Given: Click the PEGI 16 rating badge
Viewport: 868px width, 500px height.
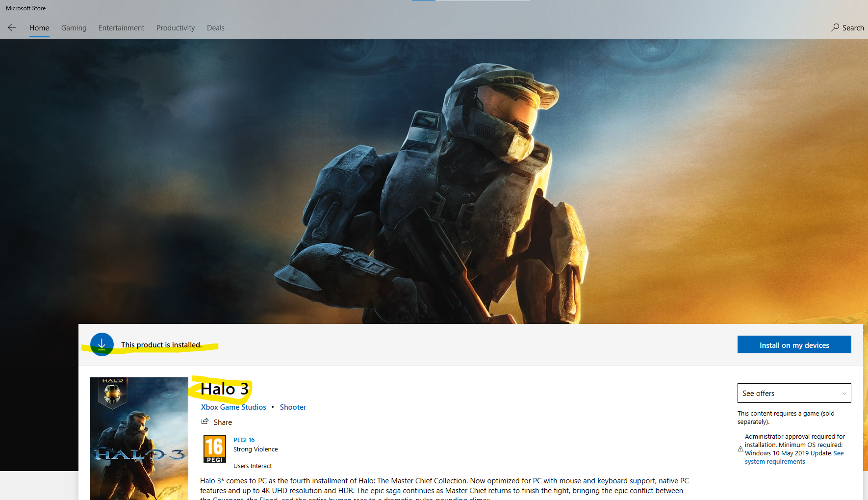Looking at the screenshot, I should click(215, 449).
